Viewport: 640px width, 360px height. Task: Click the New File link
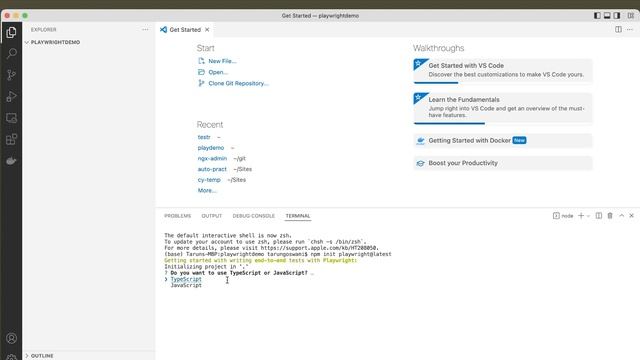[222, 61]
